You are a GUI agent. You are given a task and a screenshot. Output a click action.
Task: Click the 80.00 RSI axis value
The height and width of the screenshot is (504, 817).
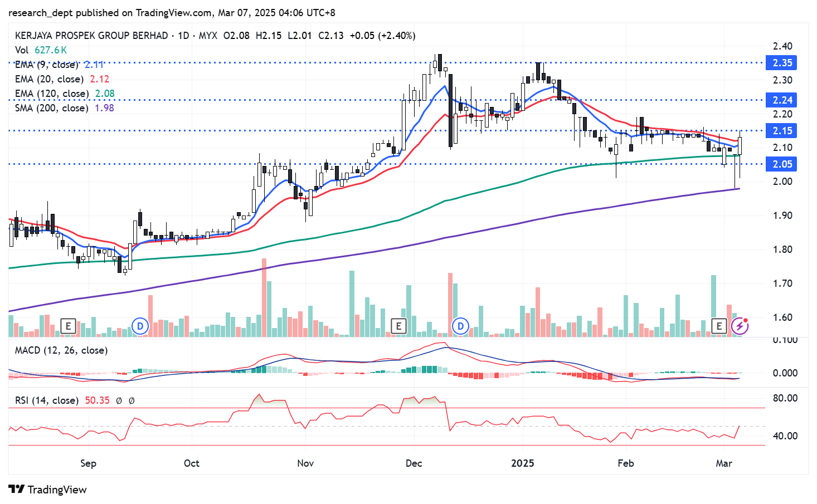click(x=785, y=398)
